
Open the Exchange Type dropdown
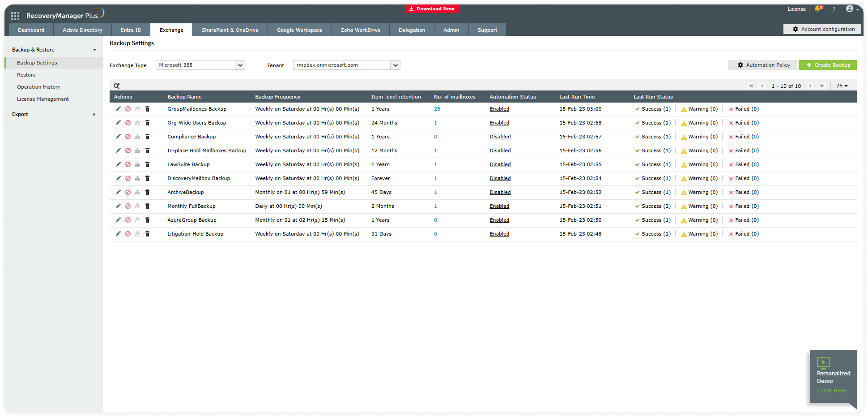click(240, 65)
